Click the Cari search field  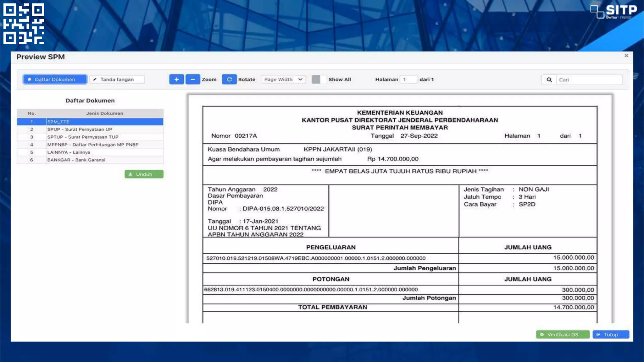click(589, 80)
